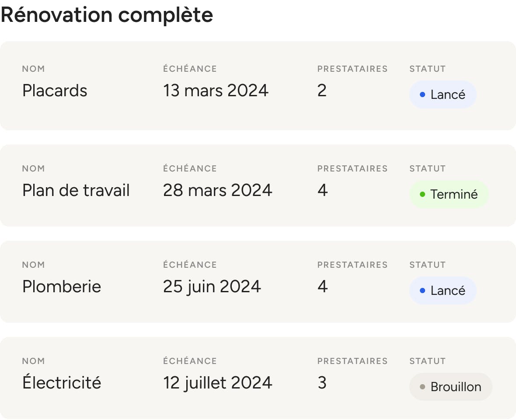The image size is (516, 420).
Task: Click the grey dot in Brouillon badge
Action: [x=422, y=387]
